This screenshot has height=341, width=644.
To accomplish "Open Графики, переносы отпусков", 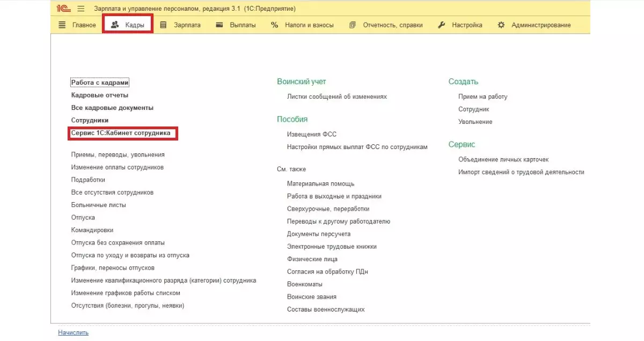I will click(113, 268).
